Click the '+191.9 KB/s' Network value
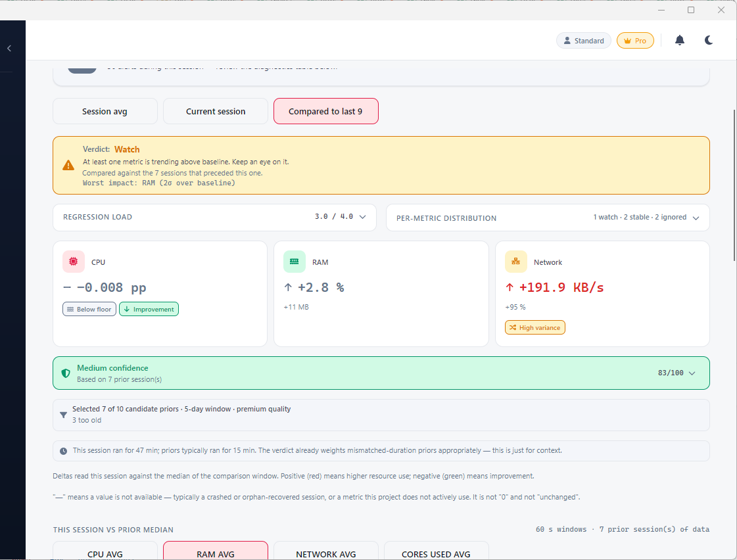Viewport: 737px width, 560px height. [x=561, y=287]
